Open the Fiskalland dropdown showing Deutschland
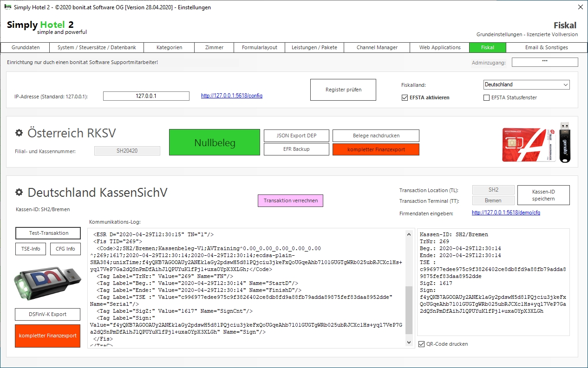Screen dimensions: 588x368 point(526,85)
